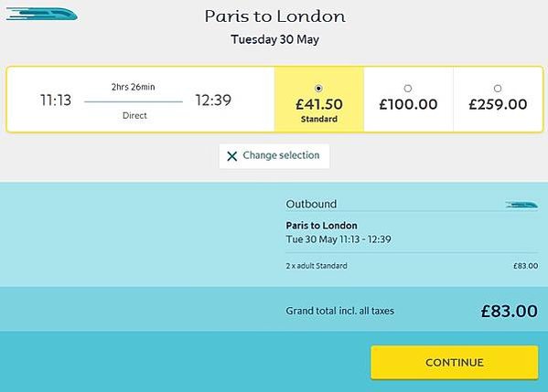Click the Tue 30 May 11:13 - 12:39 summary
Screen dimensions: 548x392
pos(338,239)
